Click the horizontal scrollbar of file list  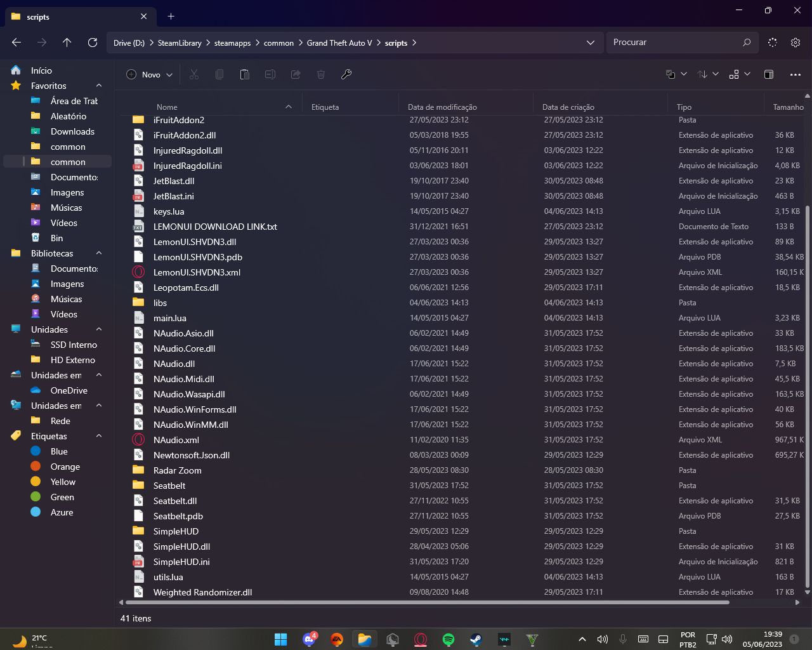428,602
